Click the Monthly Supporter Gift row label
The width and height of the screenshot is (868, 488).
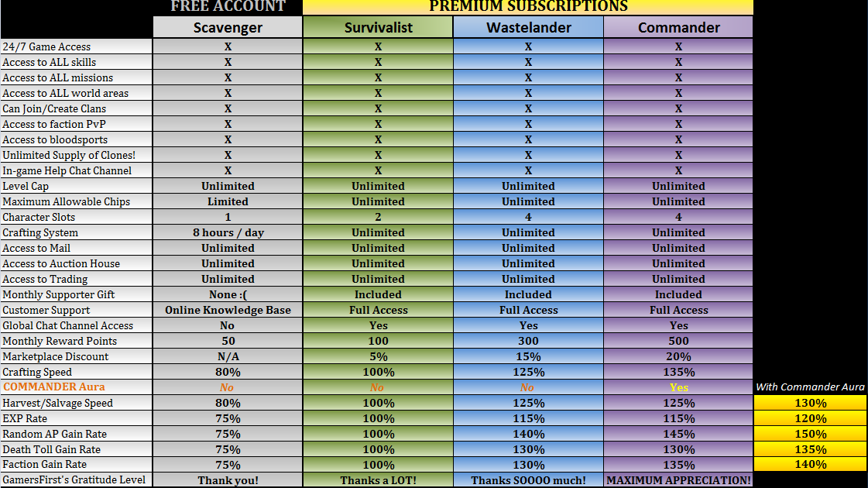(x=58, y=294)
